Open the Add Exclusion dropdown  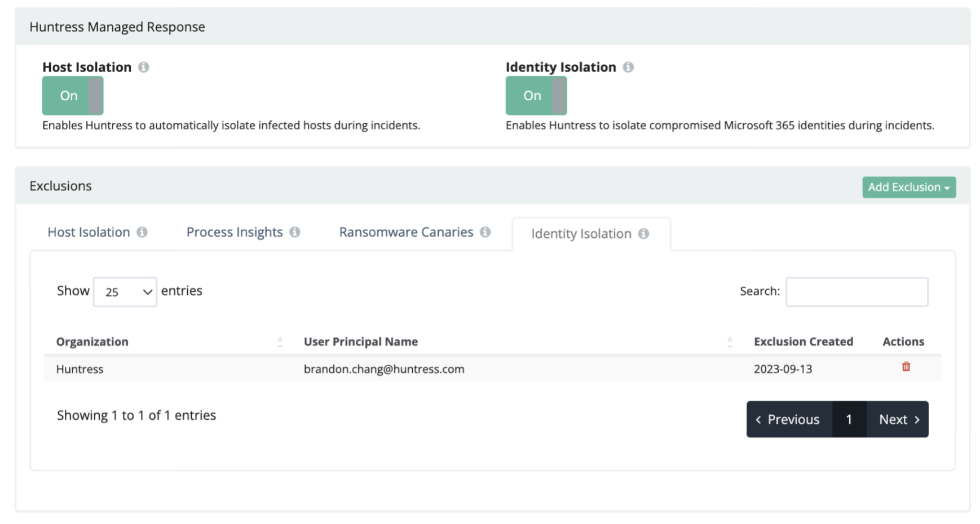pyautogui.click(x=909, y=187)
